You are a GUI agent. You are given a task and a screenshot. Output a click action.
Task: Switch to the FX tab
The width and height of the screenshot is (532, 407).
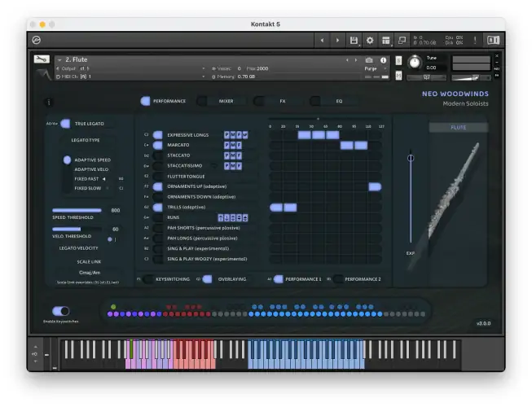click(276, 101)
